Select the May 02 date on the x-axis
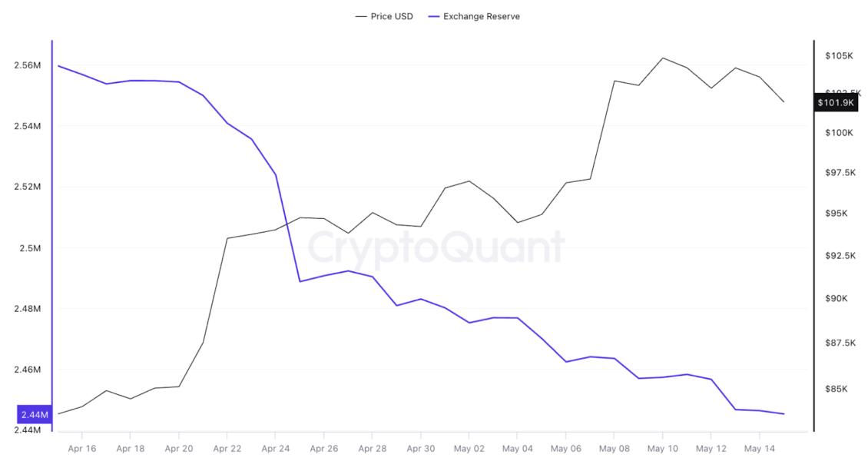This screenshot has height=461, width=868. [469, 449]
